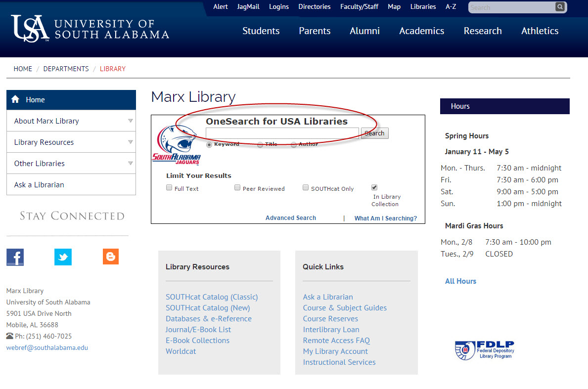Open the Facebook icon under Stay Connected

15,257
